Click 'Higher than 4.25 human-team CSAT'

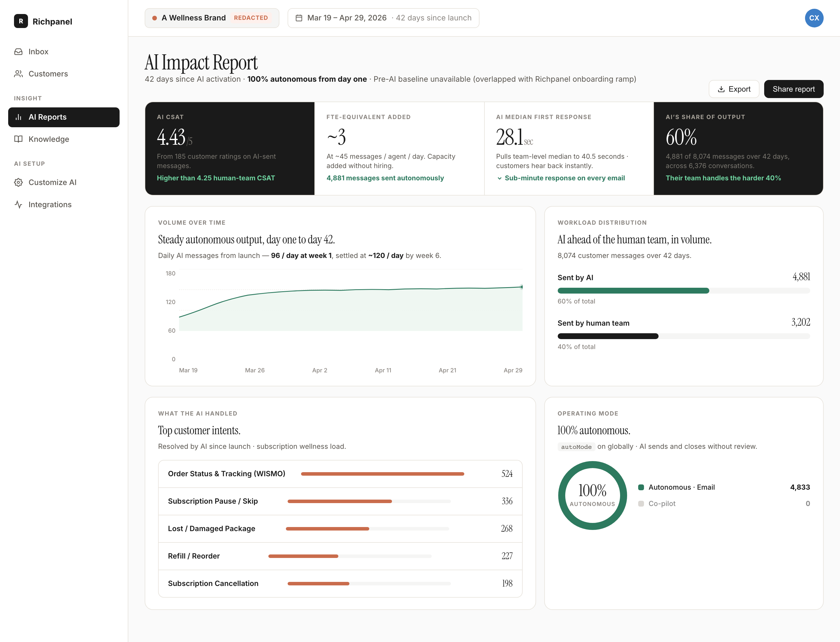216,178
